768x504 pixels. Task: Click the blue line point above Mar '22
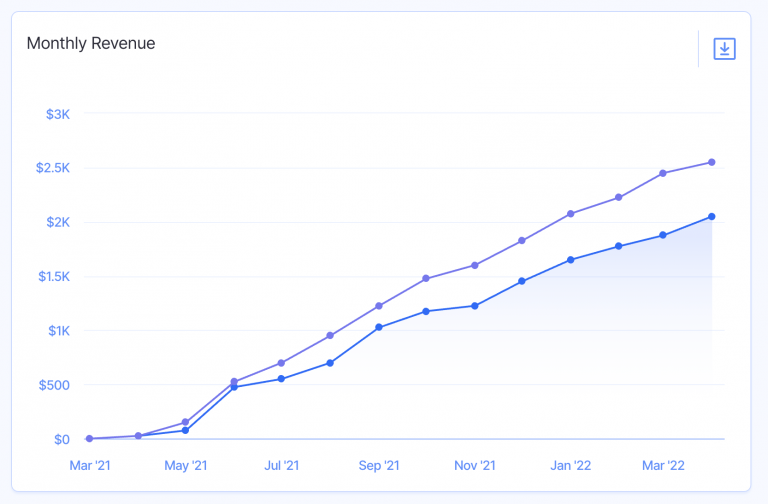tap(663, 236)
